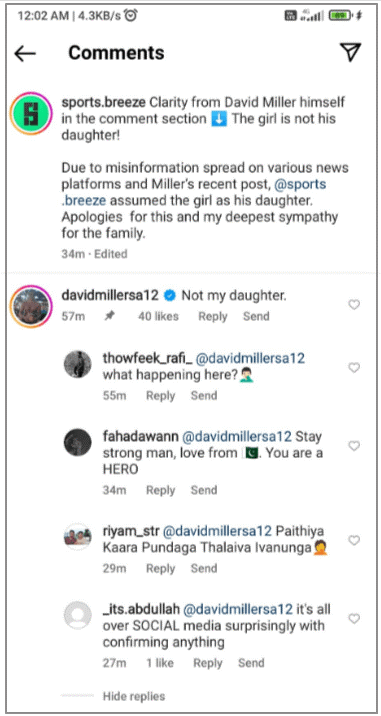Reply to davidmillersa12's pinned comment
The height and width of the screenshot is (716, 381).
(x=212, y=316)
